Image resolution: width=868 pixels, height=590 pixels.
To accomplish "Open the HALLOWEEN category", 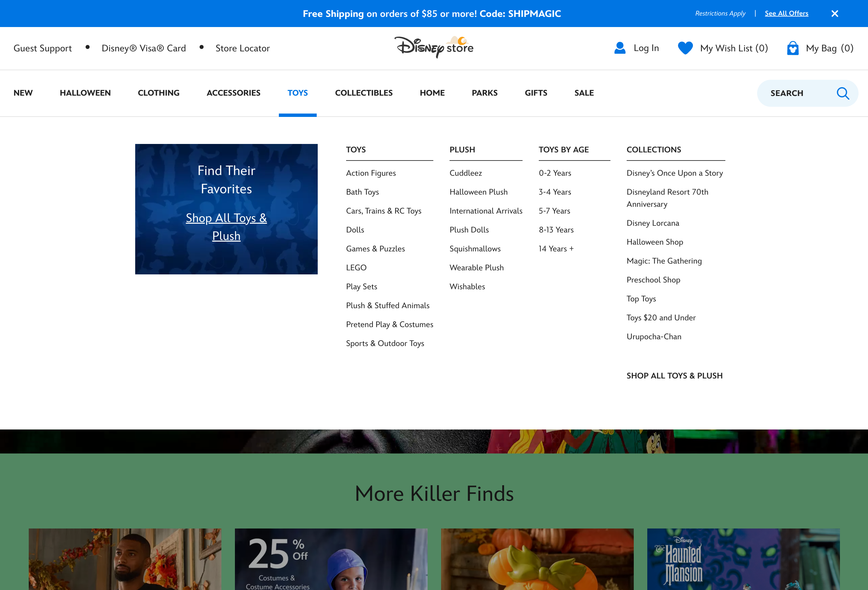I will click(x=85, y=93).
